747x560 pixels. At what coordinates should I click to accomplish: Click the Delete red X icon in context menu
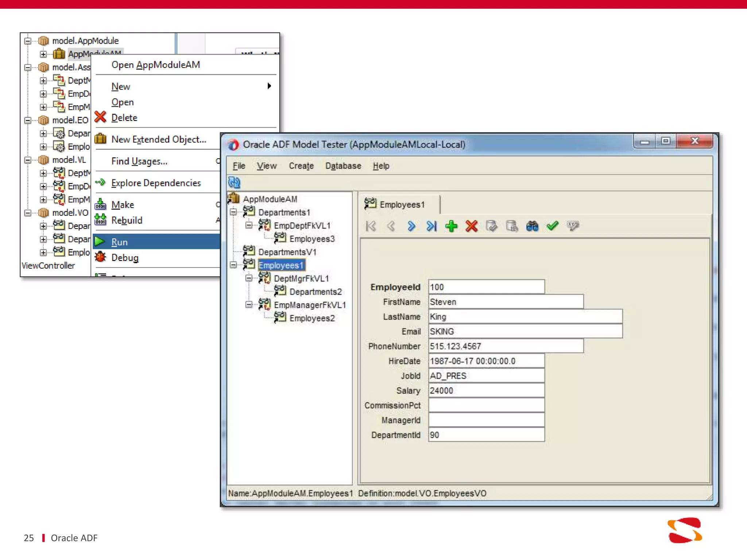point(100,117)
